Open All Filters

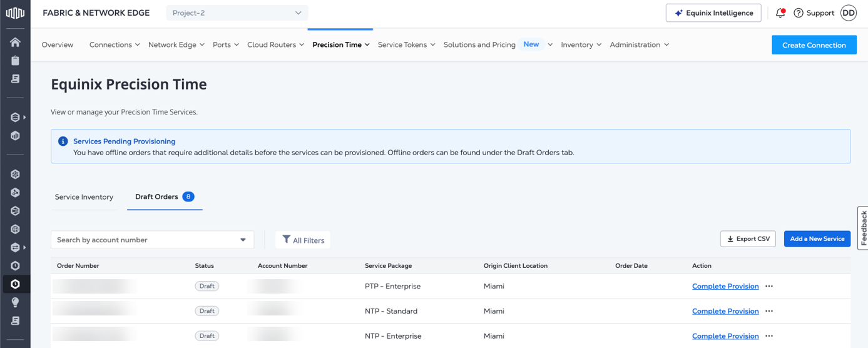tap(303, 240)
